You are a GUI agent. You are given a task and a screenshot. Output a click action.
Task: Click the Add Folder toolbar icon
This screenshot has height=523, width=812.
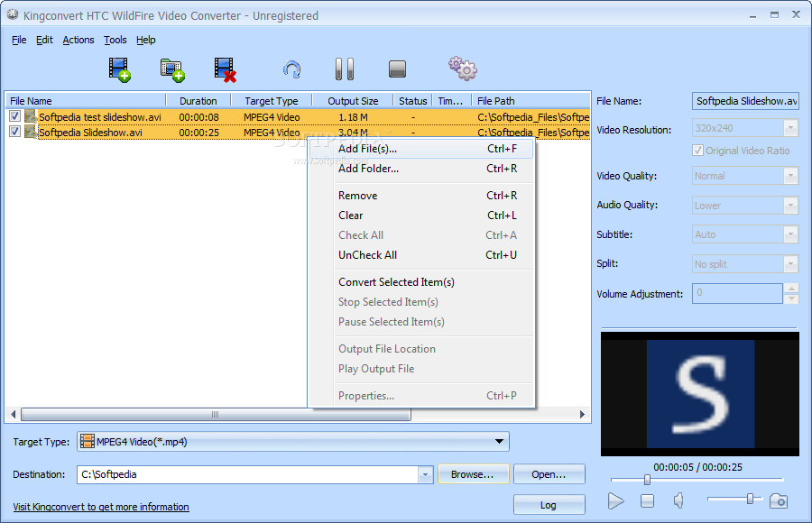(172, 70)
